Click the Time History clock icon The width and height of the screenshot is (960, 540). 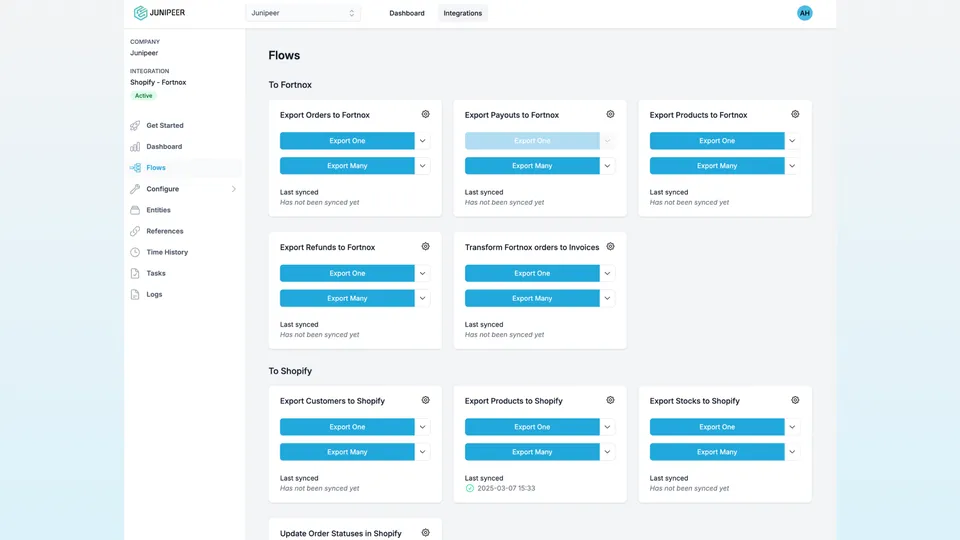[135, 252]
